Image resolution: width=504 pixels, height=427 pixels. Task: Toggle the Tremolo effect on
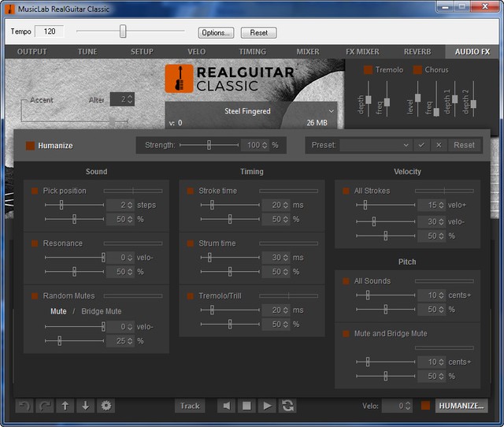(x=368, y=70)
